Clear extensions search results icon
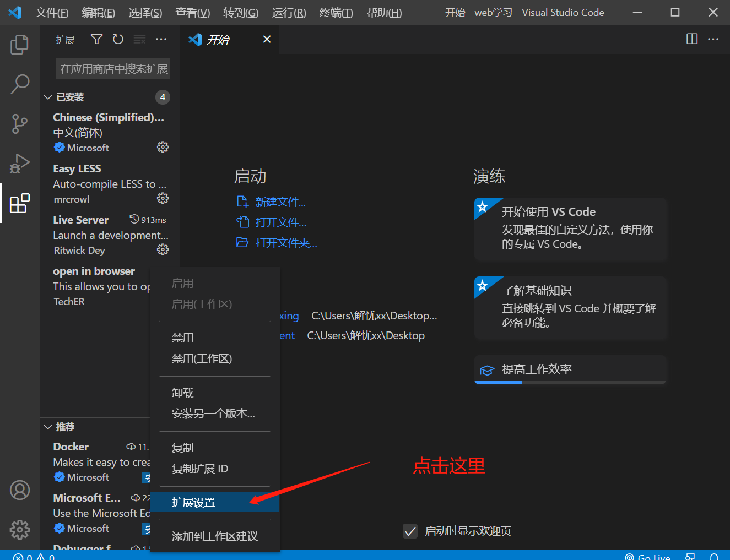 click(x=139, y=39)
